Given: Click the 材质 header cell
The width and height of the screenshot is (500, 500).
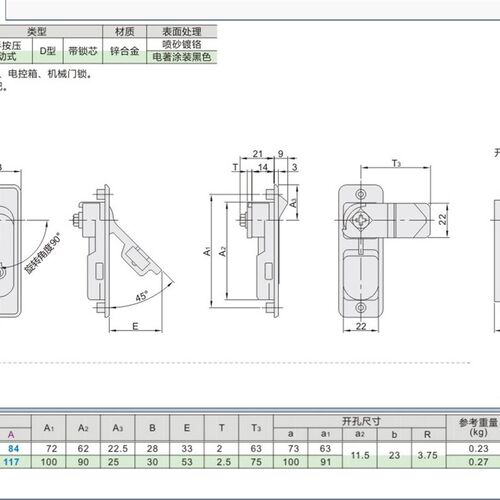Looking at the screenshot, I should tap(124, 32).
